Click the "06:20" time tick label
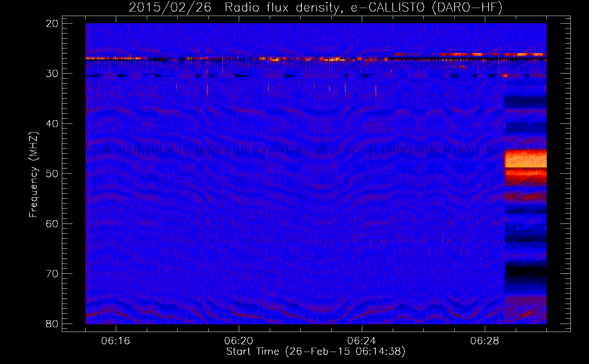Screen dimensions: 589x364 coord(239,341)
